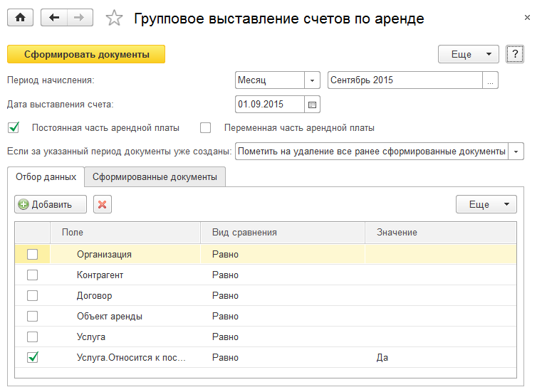
Task: Expand the Месяц period type dropdown
Action: point(312,80)
